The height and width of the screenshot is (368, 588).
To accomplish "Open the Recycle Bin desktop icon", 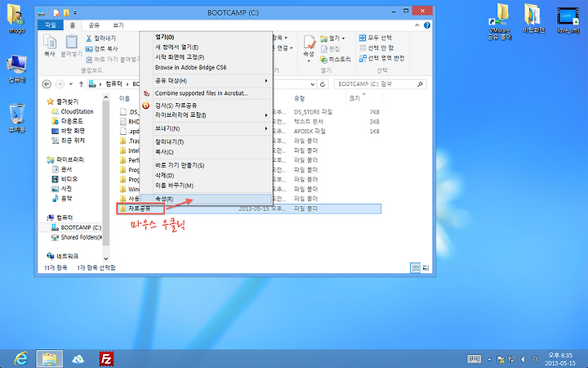I will click(x=16, y=119).
